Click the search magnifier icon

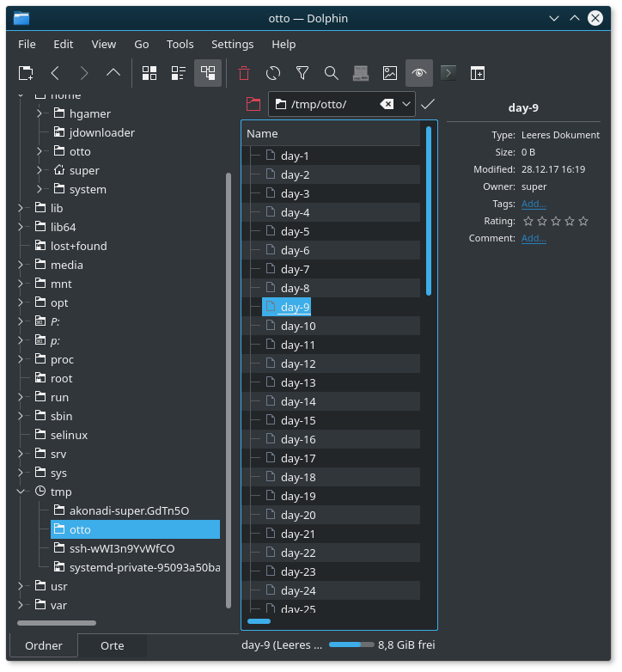[x=332, y=73]
